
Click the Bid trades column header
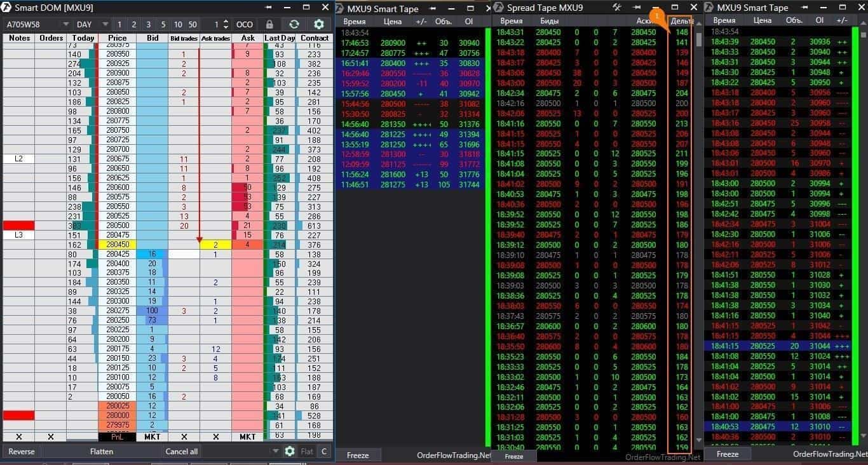pyautogui.click(x=184, y=38)
